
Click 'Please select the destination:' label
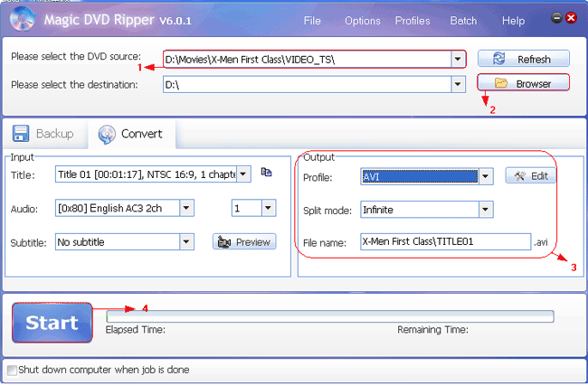tap(74, 85)
